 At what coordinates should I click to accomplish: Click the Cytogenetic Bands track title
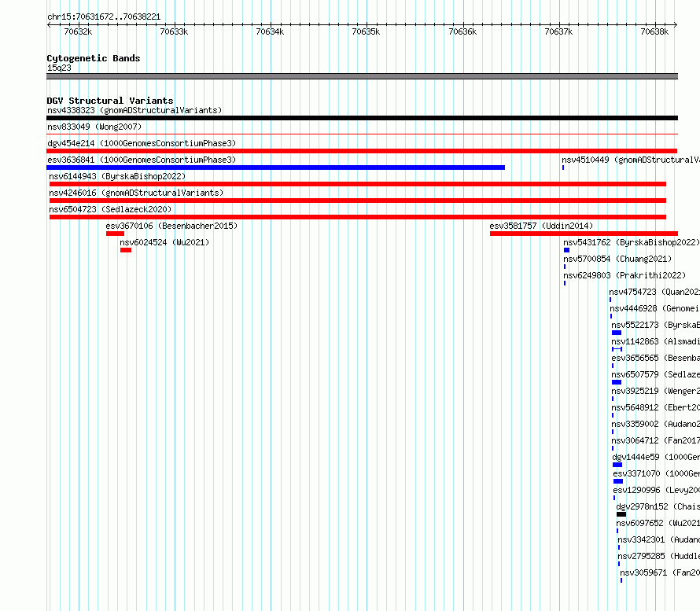[x=94, y=58]
